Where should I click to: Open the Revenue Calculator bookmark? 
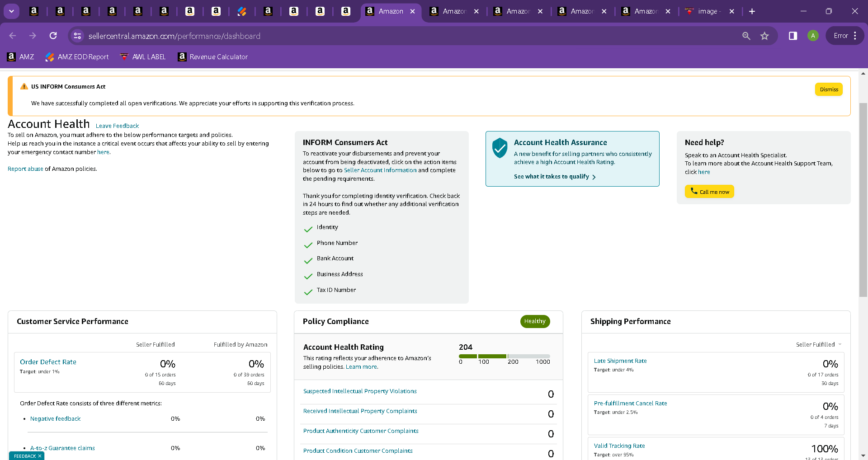213,57
